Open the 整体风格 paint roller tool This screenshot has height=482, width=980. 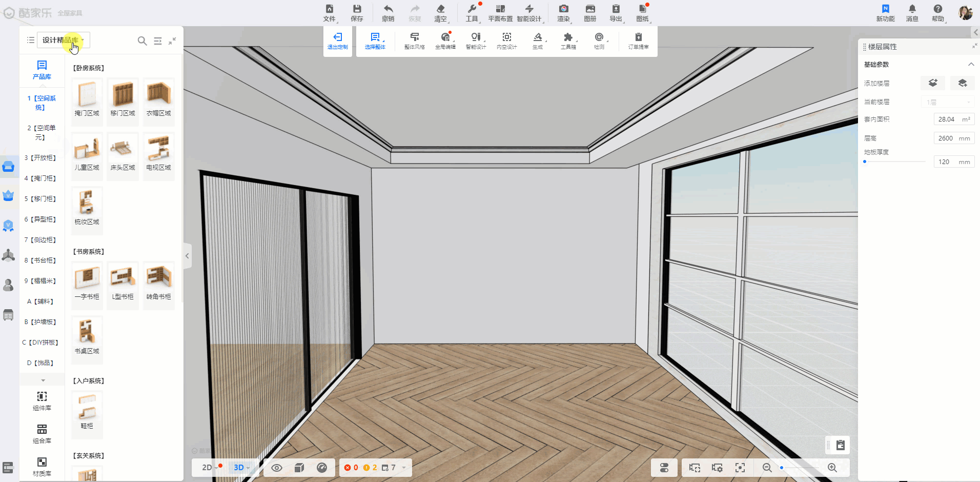[x=414, y=37]
